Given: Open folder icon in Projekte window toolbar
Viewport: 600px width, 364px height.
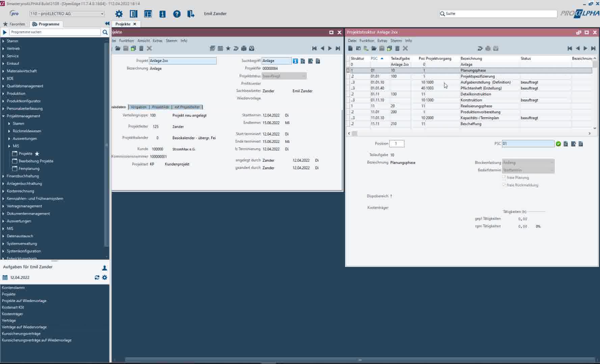Looking at the screenshot, I should (118, 49).
